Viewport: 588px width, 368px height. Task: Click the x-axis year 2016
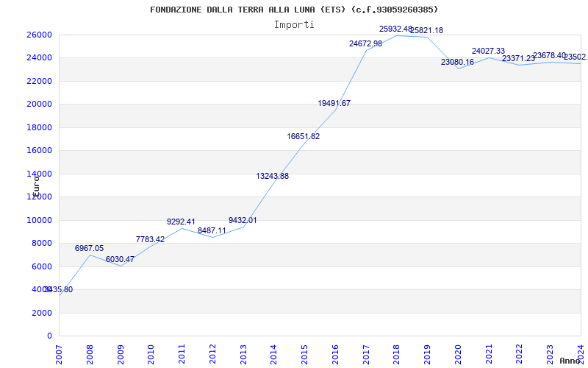coord(335,355)
